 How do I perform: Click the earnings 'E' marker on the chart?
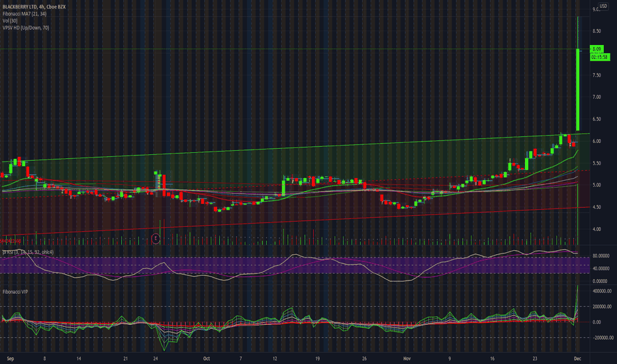click(156, 238)
